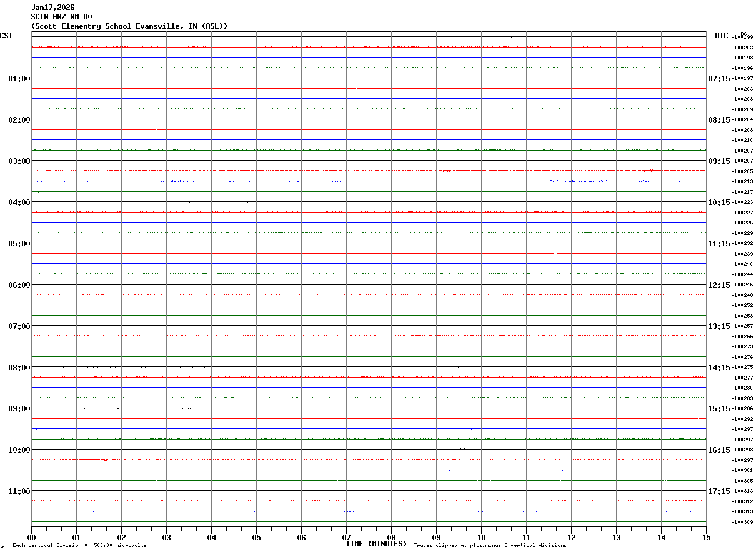Click the 00 minute axis tick label
The height and width of the screenshot is (554, 756).
[x=31, y=537]
